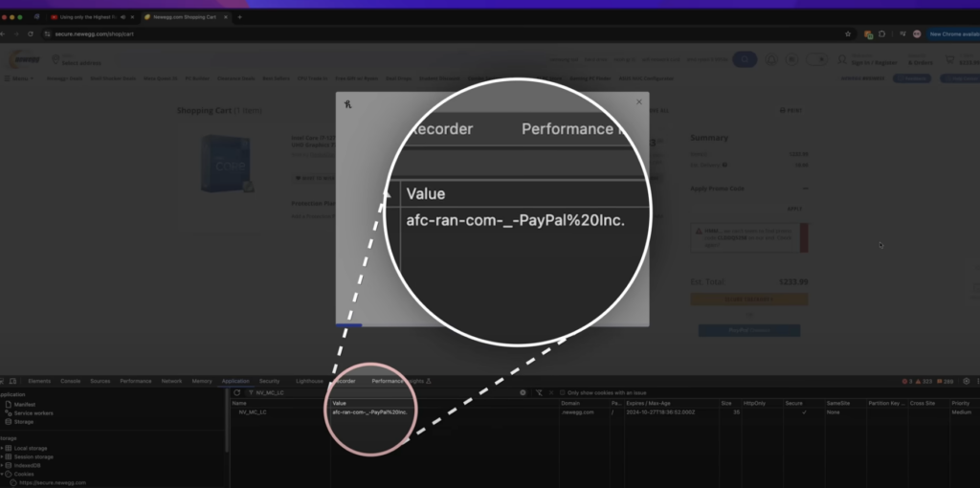Open Newegg notifications bell icon
Viewport: 980px width, 488px height.
pos(772,59)
